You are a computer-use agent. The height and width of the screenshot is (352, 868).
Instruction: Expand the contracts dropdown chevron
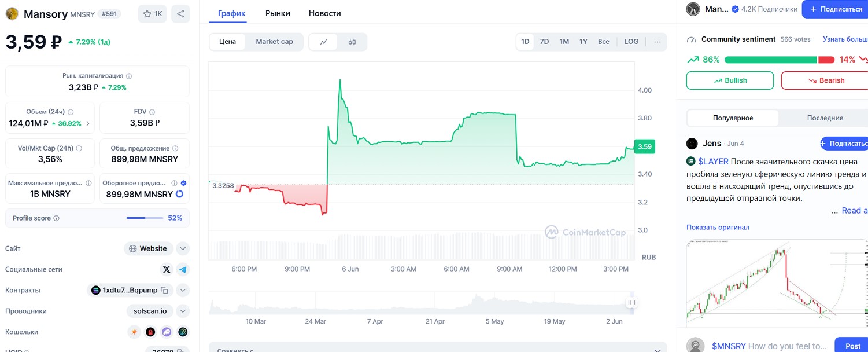[x=183, y=290]
